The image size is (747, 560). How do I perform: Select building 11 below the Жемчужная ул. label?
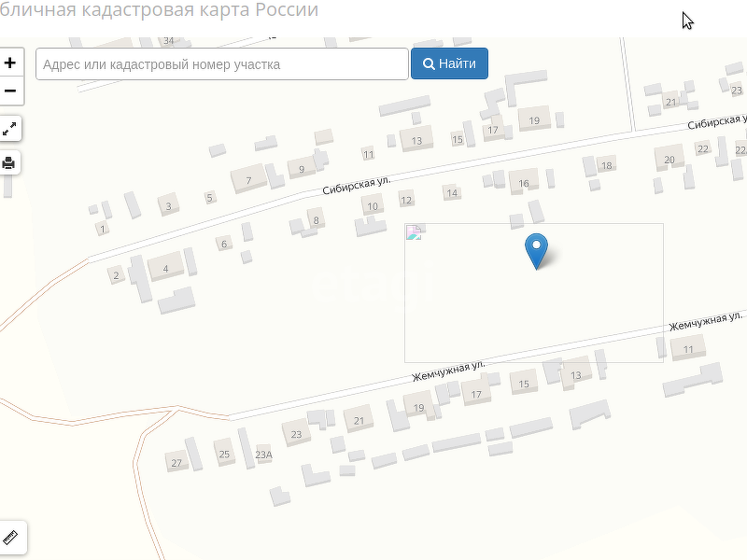(688, 348)
